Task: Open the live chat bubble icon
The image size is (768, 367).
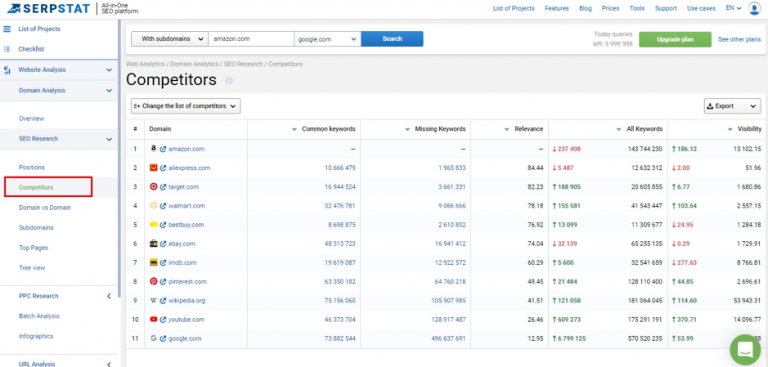Action: 745,350
